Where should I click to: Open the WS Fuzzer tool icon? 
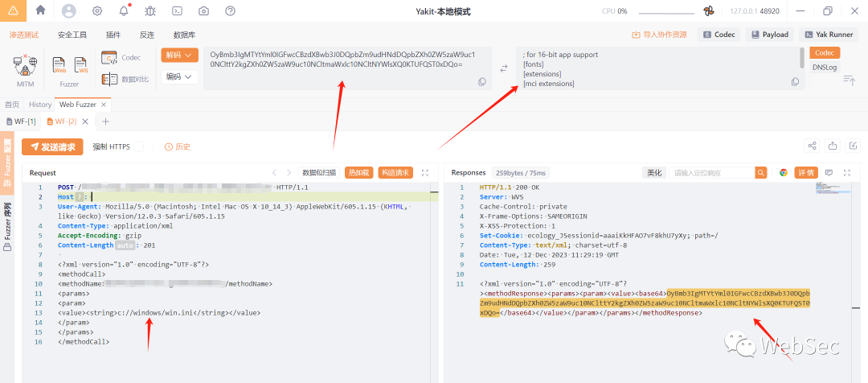tap(81, 66)
